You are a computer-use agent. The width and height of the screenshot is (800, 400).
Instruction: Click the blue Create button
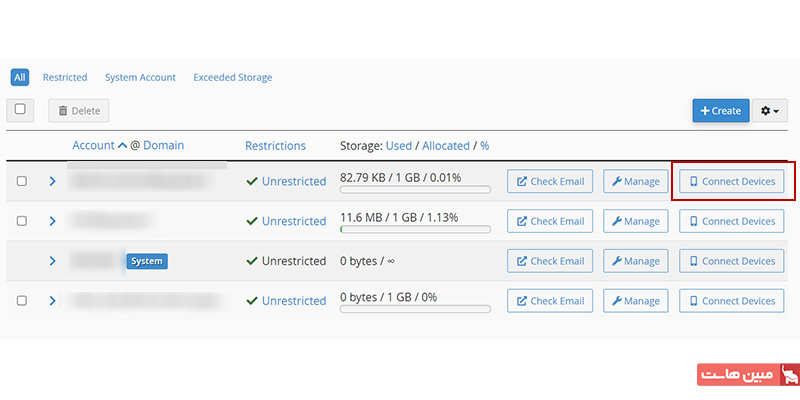pyautogui.click(x=721, y=111)
